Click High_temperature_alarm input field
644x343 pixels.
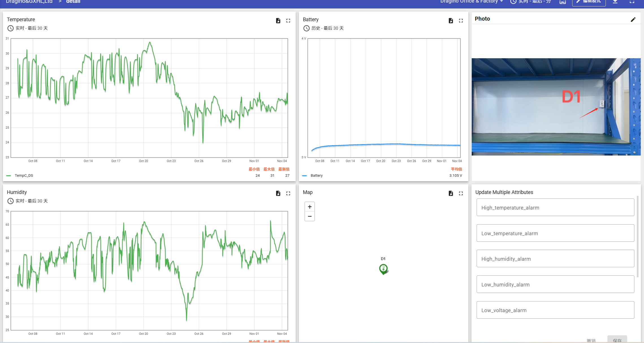click(x=555, y=208)
